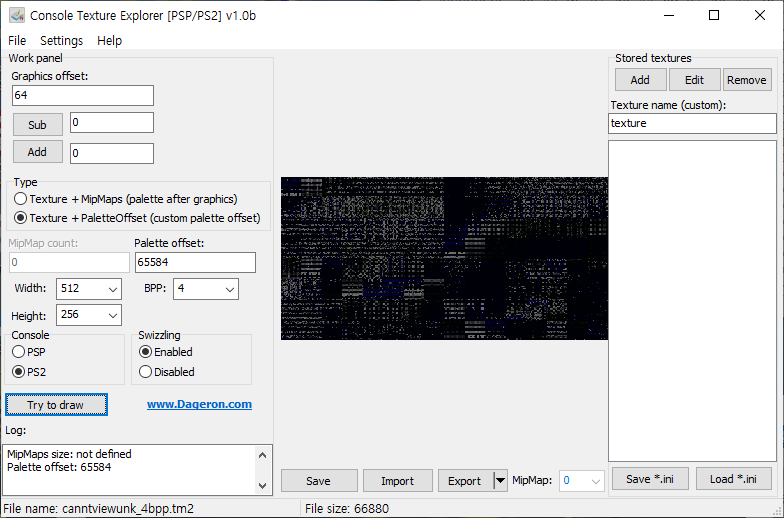Image resolution: width=784 pixels, height=518 pixels.
Task: Click the empty stored textures list box
Action: (692, 301)
